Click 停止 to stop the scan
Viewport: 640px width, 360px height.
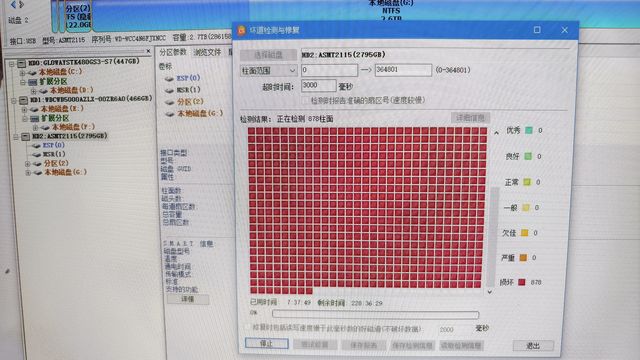267,344
